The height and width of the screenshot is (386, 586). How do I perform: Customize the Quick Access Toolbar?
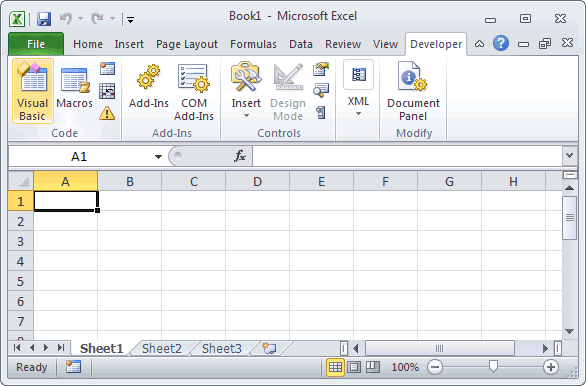130,19
